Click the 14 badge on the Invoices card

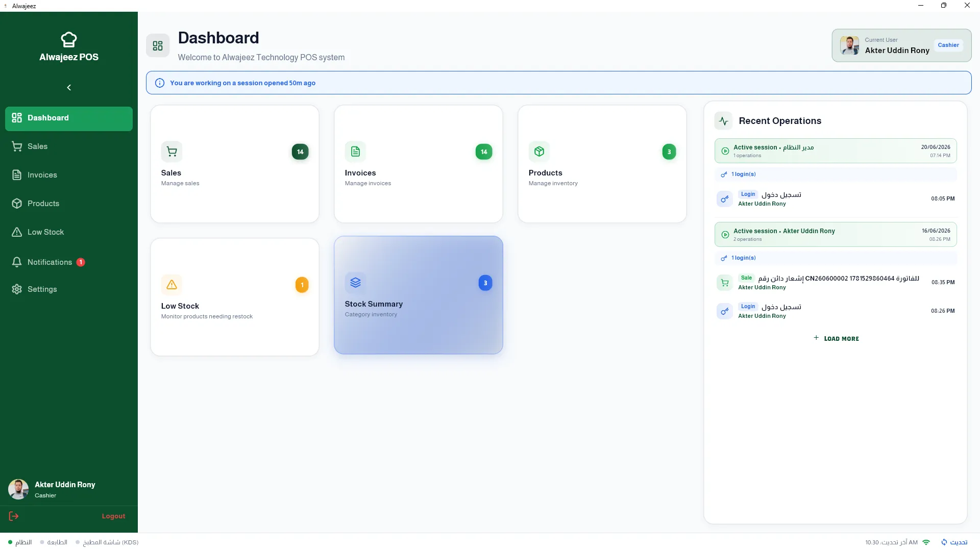point(484,152)
